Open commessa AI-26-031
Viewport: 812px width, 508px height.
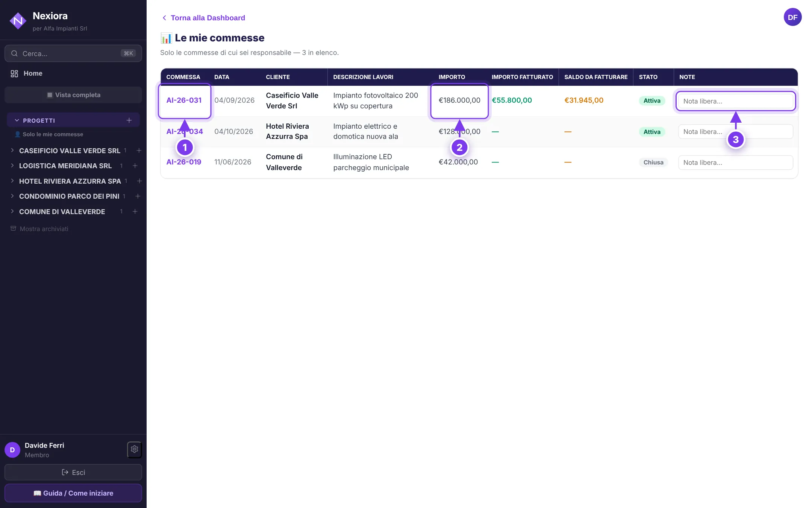pyautogui.click(x=184, y=100)
